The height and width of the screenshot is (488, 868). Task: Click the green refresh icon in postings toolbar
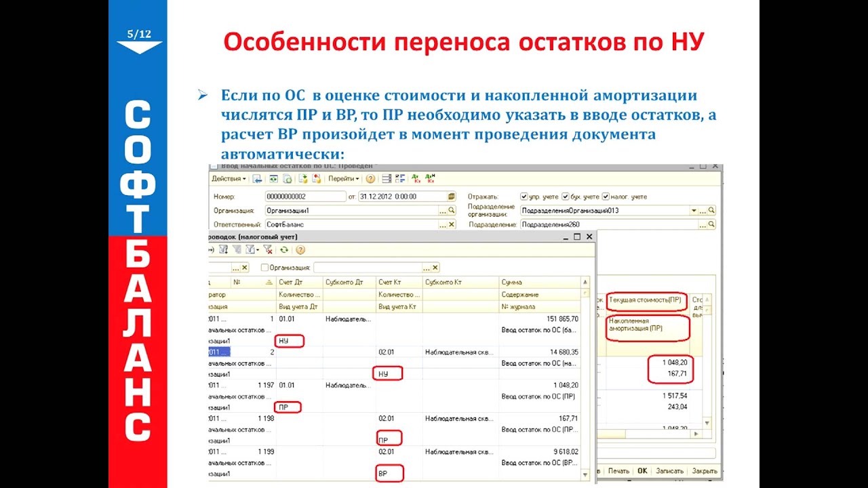point(284,249)
